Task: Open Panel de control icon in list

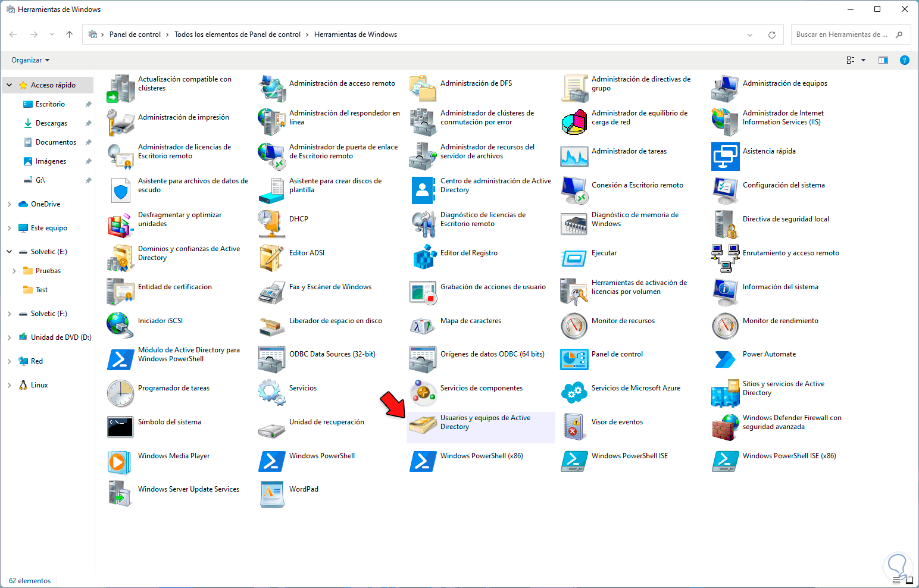Action: 574,359
